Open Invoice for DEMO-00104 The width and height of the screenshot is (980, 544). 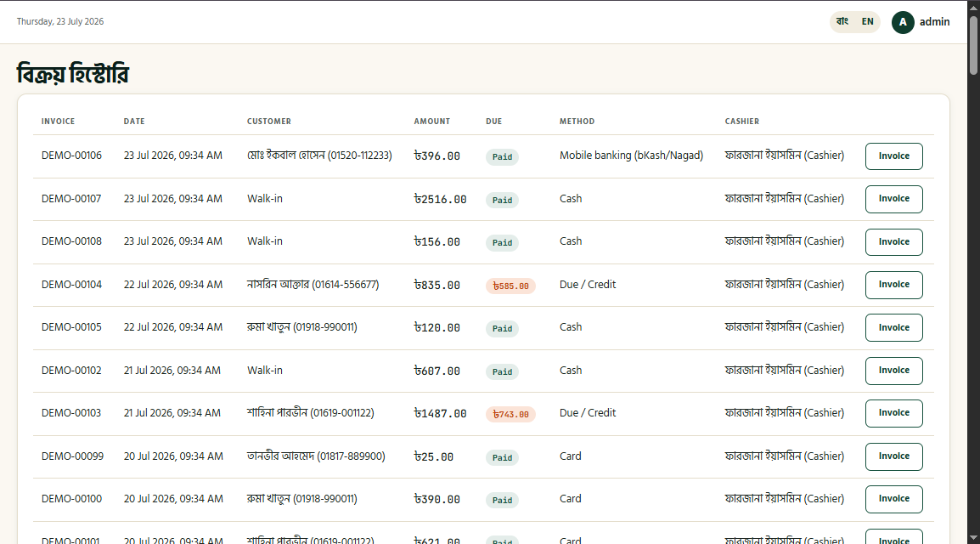point(893,285)
